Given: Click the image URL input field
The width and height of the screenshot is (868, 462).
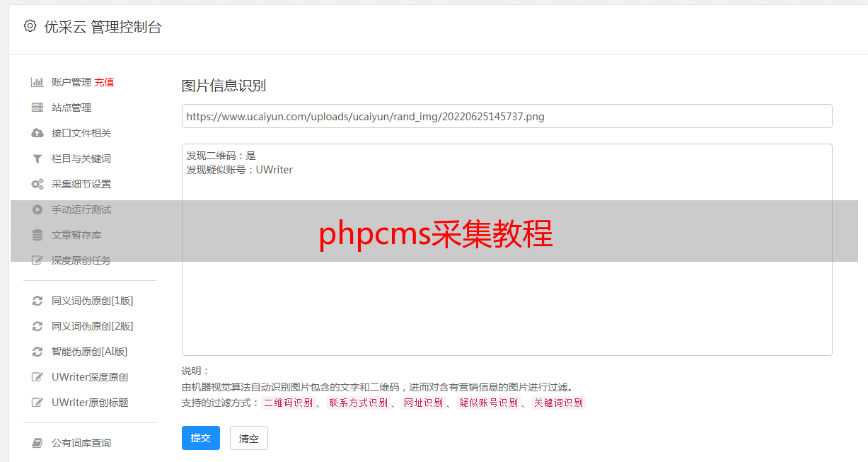Looking at the screenshot, I should [x=507, y=116].
